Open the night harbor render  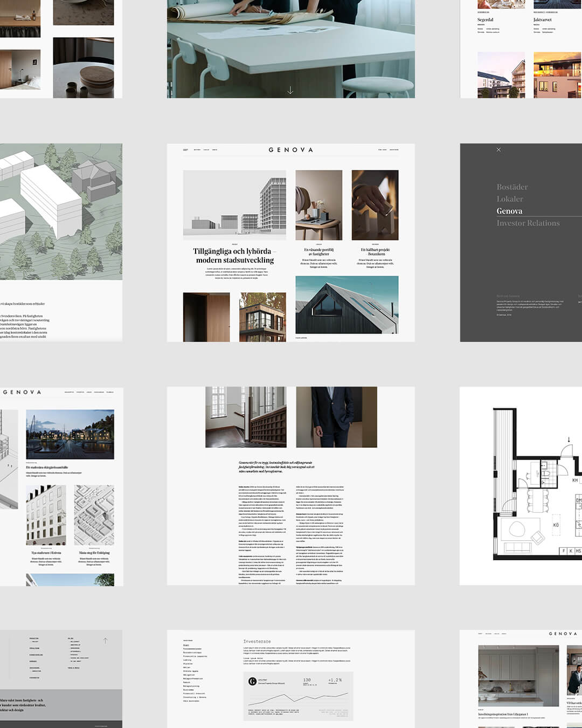[70, 434]
